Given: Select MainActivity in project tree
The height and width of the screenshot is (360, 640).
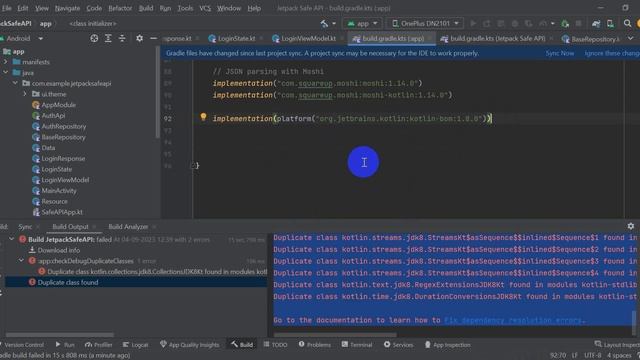Looking at the screenshot, I should click(54, 191).
